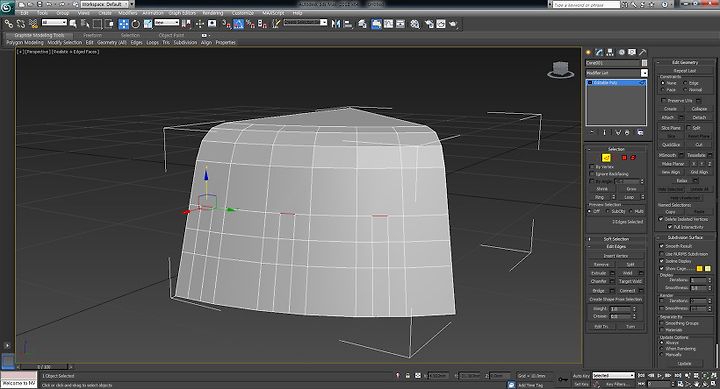Click the ViewCube in the viewport
The width and height of the screenshot is (720, 389).
560,69
